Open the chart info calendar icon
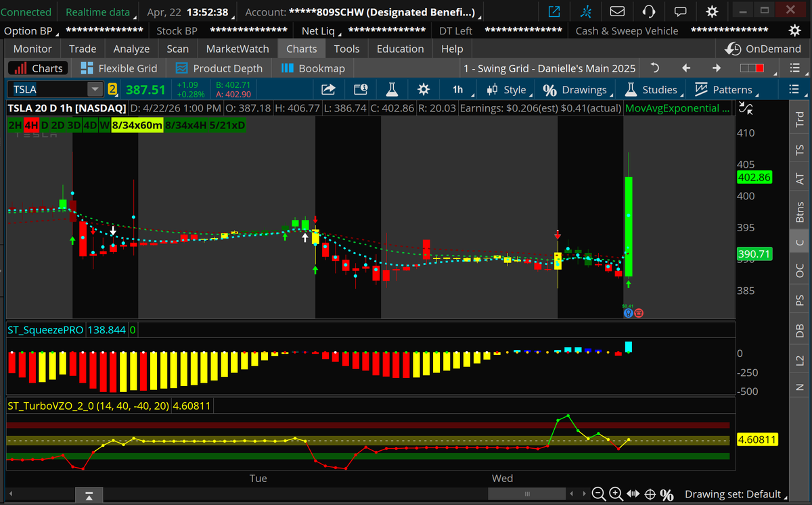Image resolution: width=812 pixels, height=505 pixels. tap(361, 89)
